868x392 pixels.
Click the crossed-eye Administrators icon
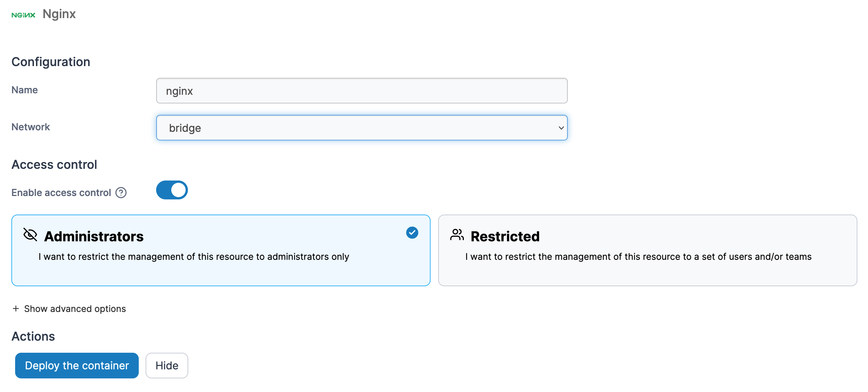point(30,235)
